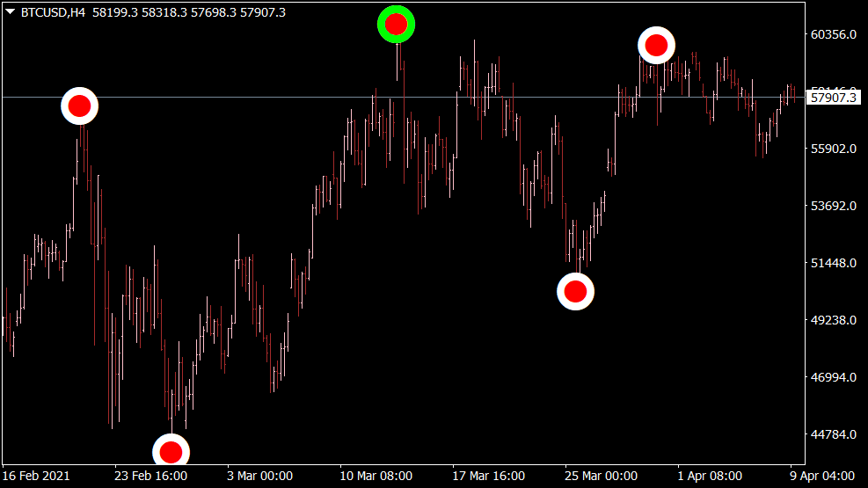Click the 25 Mar 00:00 time label
Viewport: 868px width, 488px height.
602,475
